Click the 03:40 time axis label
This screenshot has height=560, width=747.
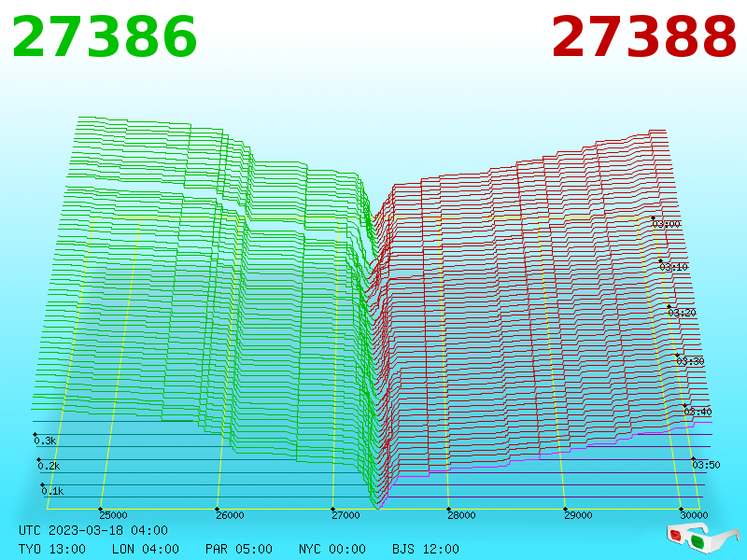click(x=698, y=412)
